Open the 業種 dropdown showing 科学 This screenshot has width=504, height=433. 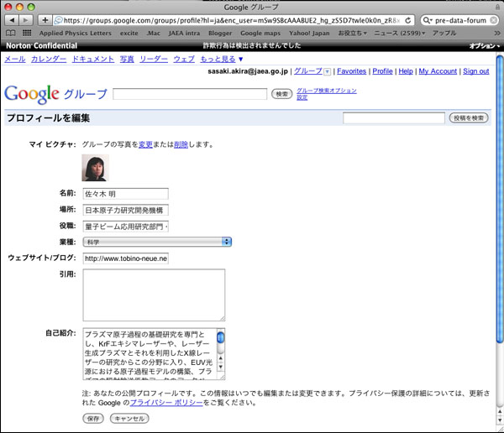[157, 242]
